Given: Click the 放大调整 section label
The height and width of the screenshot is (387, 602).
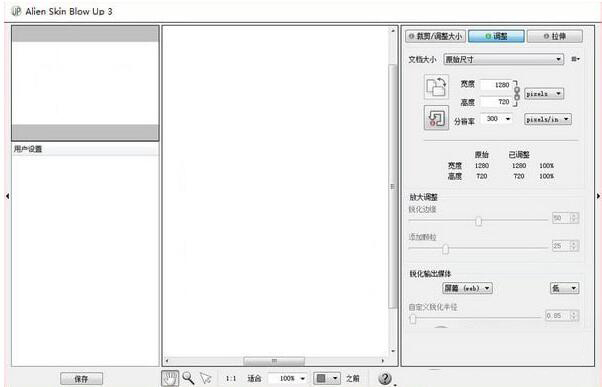Looking at the screenshot, I should pyautogui.click(x=423, y=197).
